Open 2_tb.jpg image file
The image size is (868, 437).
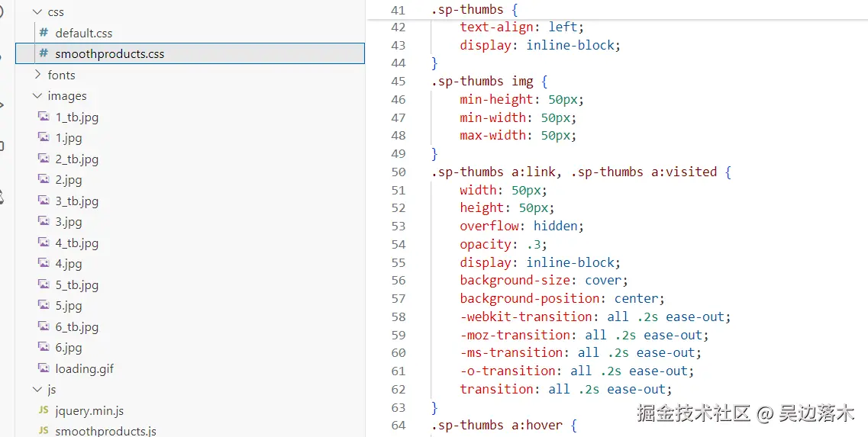[x=77, y=159]
